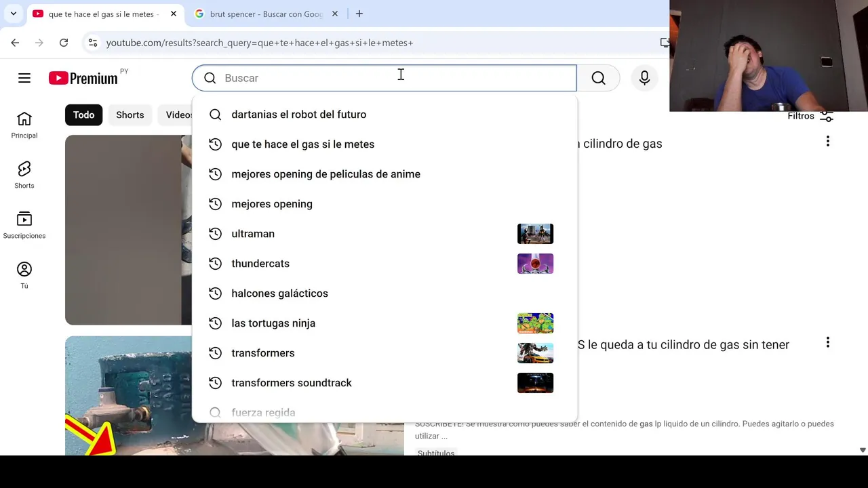
Task: Click the search icon beside dartanias suggestion
Action: click(x=215, y=115)
